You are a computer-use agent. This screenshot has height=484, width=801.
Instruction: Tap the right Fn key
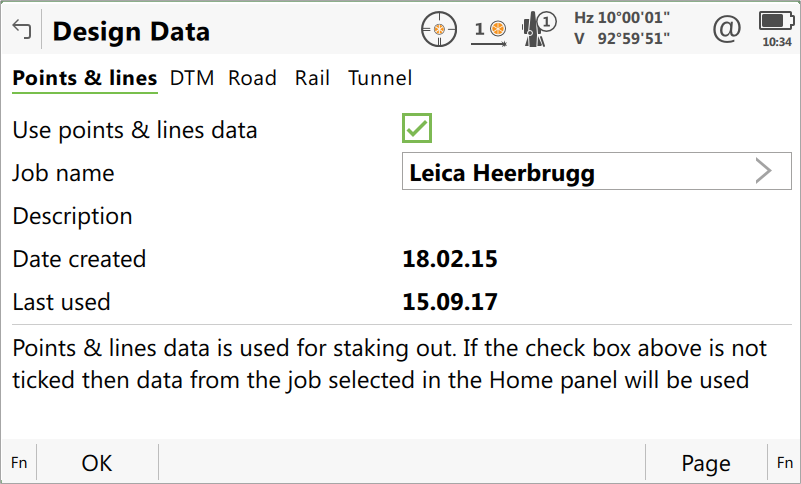pos(784,463)
